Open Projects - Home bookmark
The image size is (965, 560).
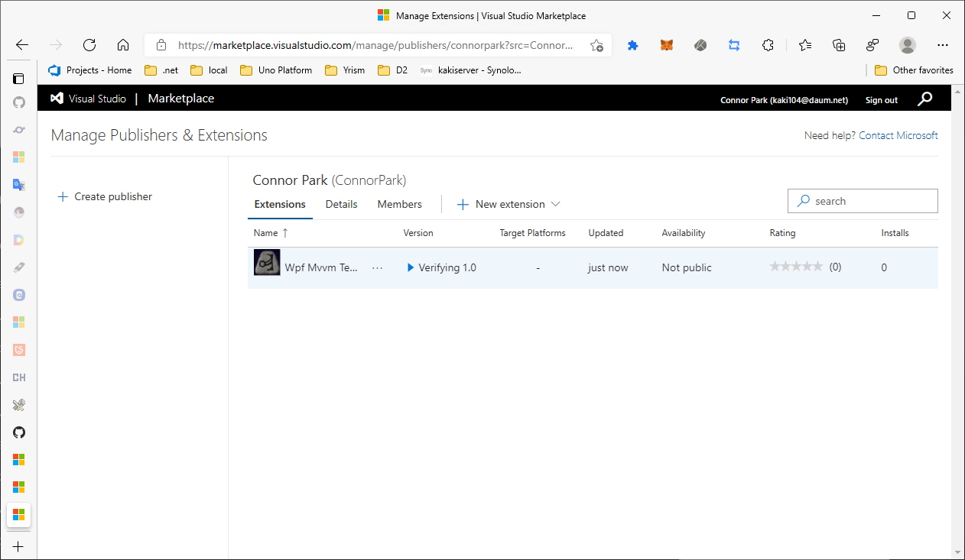90,70
